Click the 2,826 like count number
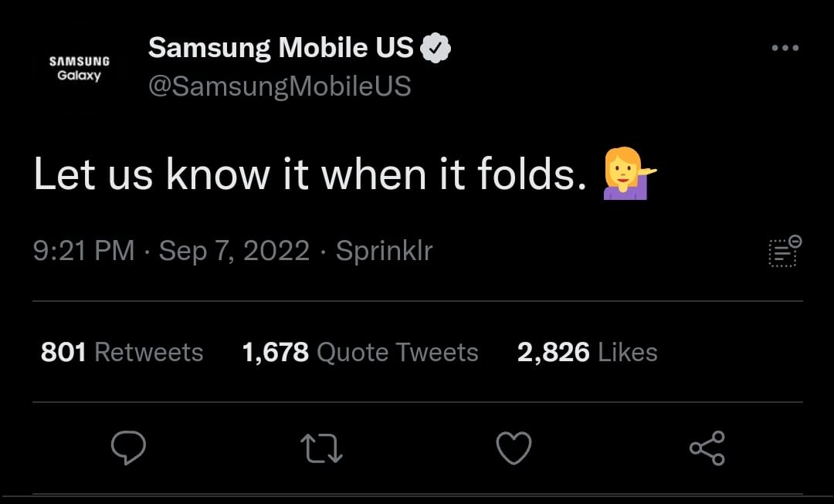This screenshot has width=834, height=504. (553, 353)
